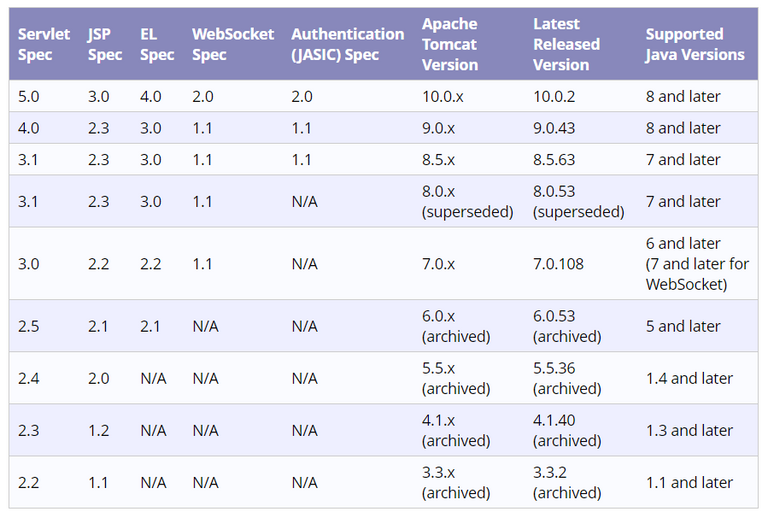Select the Supported Java Versions header

695,44
